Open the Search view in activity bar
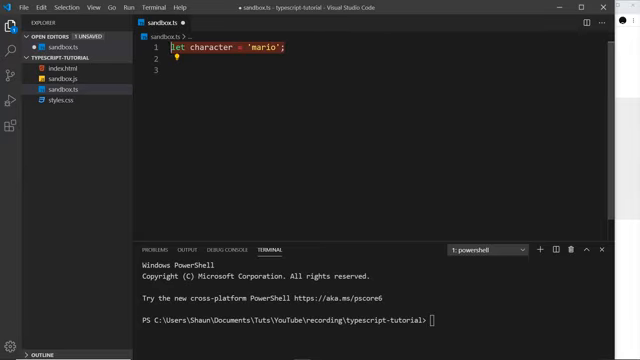640x360 pixels. 10,51
